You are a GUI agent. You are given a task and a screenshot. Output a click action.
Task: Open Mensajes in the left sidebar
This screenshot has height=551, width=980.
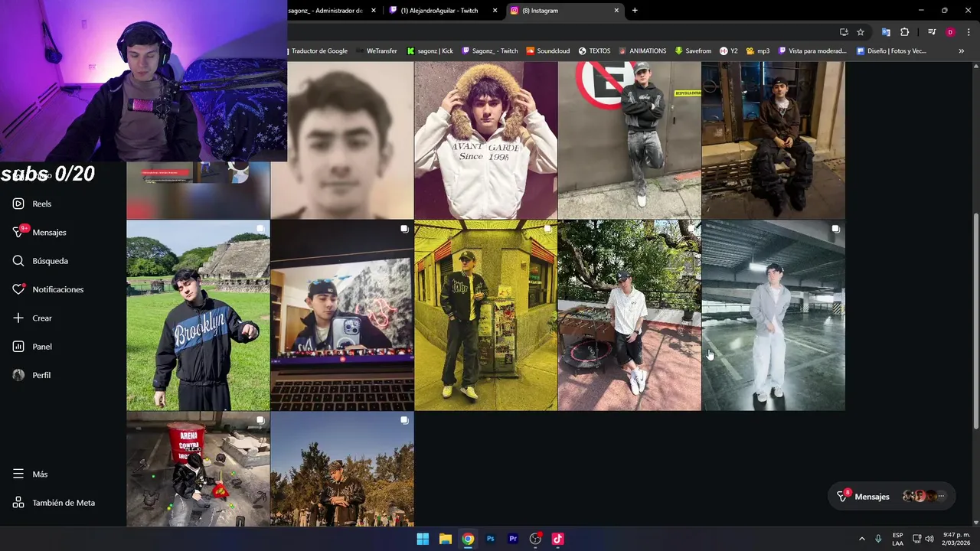click(40, 232)
